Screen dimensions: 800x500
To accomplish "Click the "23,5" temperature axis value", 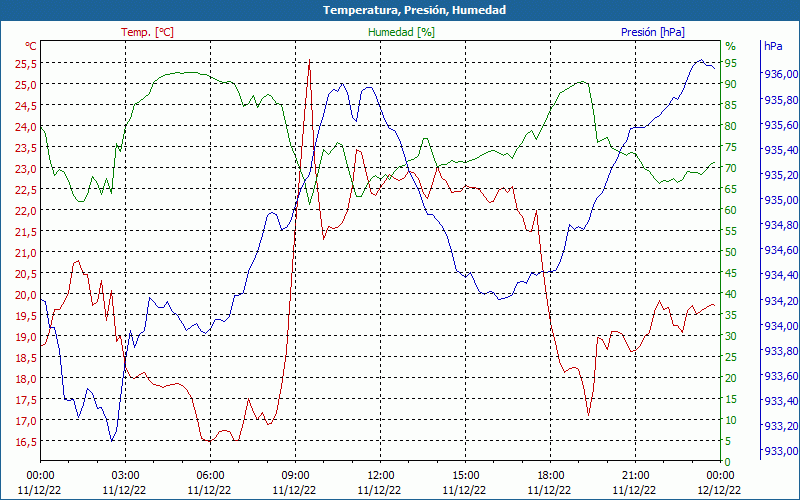I will pos(26,147).
